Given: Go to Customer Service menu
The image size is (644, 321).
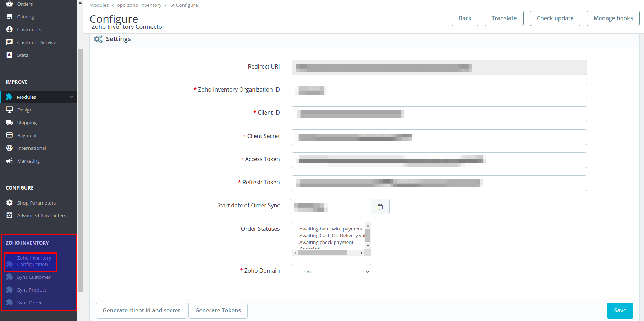Looking at the screenshot, I should [x=37, y=42].
